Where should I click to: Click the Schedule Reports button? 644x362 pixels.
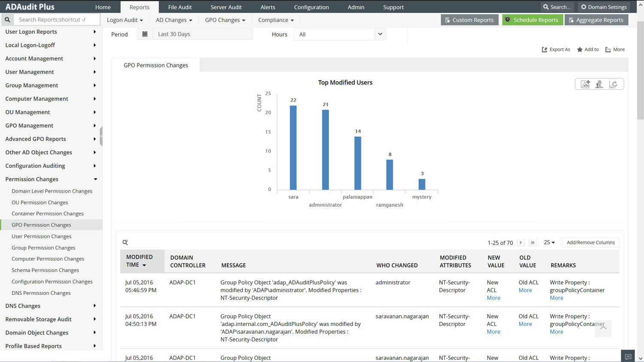point(532,20)
